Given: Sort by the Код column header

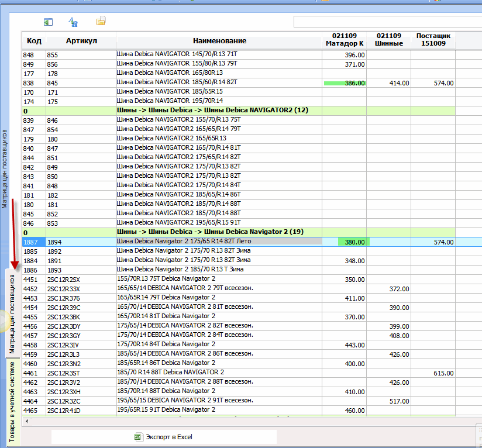Looking at the screenshot, I should click(x=34, y=40).
